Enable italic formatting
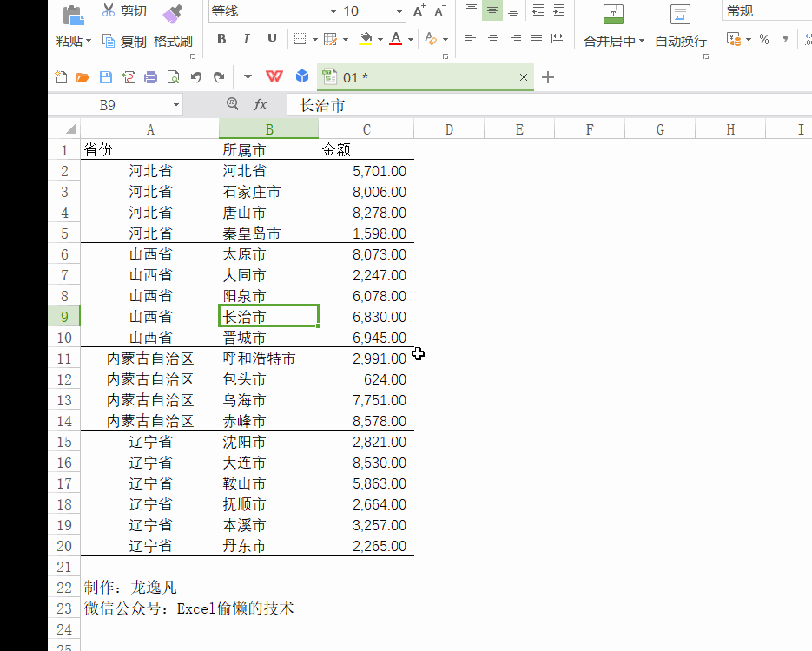The image size is (812, 651). pos(247,39)
